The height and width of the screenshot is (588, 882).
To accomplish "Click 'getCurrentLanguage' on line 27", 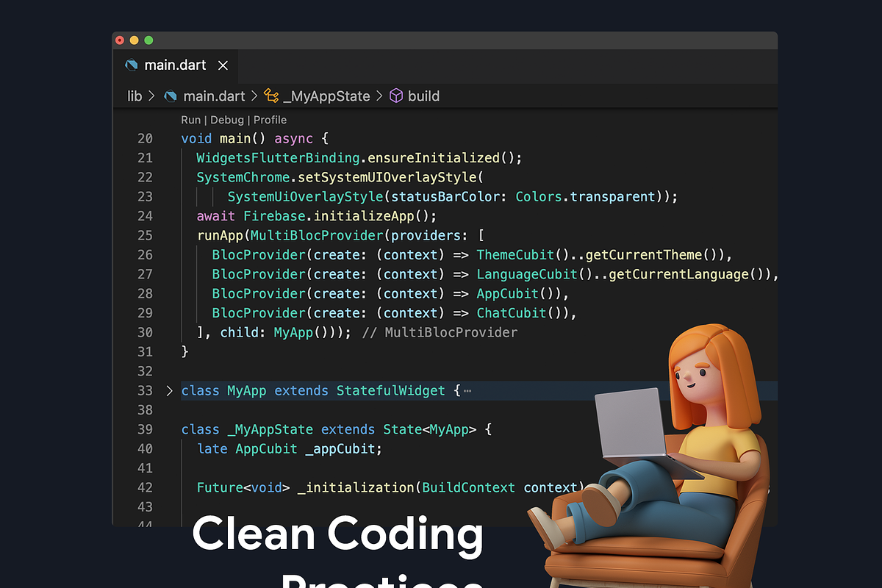I will coord(678,274).
